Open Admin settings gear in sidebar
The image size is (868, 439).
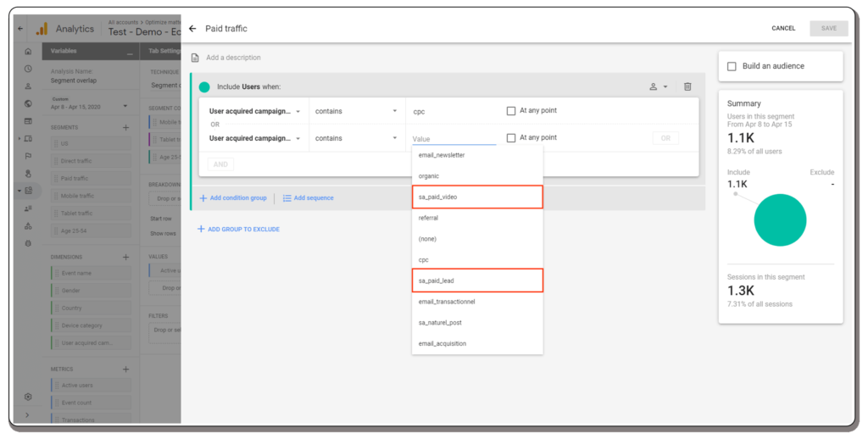(28, 397)
